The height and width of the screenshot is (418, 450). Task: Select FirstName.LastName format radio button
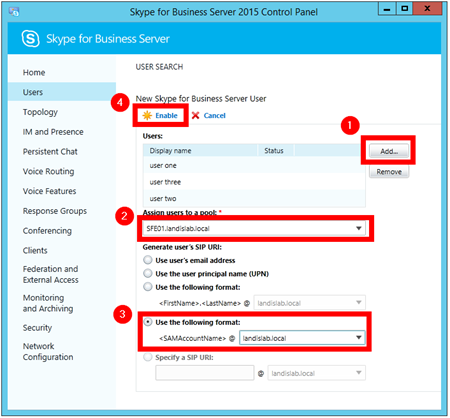pyautogui.click(x=148, y=287)
